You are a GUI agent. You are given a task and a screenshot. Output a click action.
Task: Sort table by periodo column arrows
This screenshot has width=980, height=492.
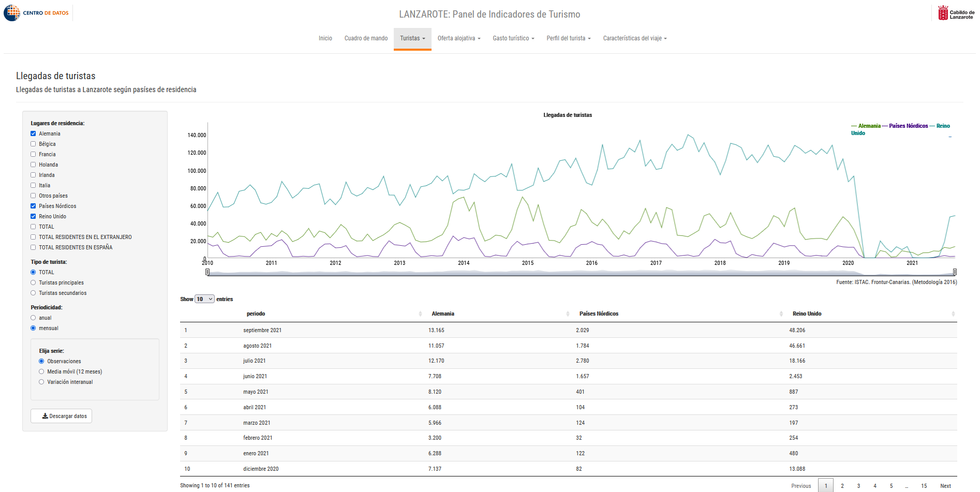pyautogui.click(x=420, y=314)
